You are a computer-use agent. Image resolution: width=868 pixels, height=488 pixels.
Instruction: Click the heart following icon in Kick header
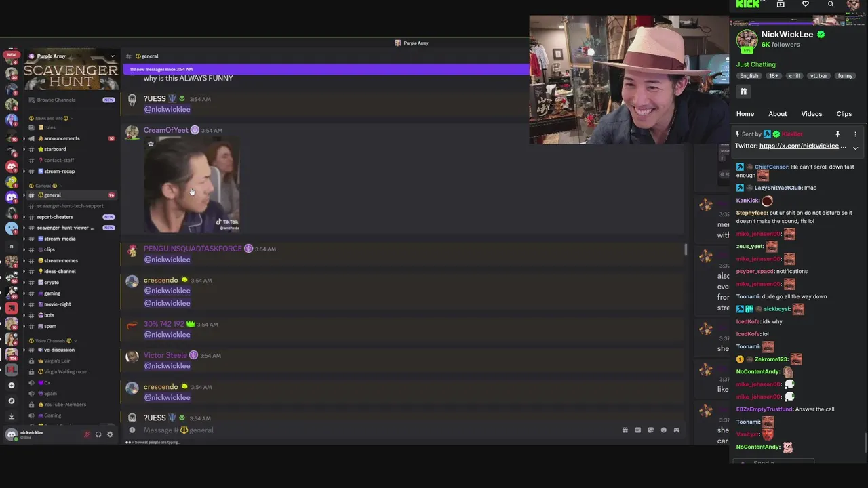tap(806, 4)
